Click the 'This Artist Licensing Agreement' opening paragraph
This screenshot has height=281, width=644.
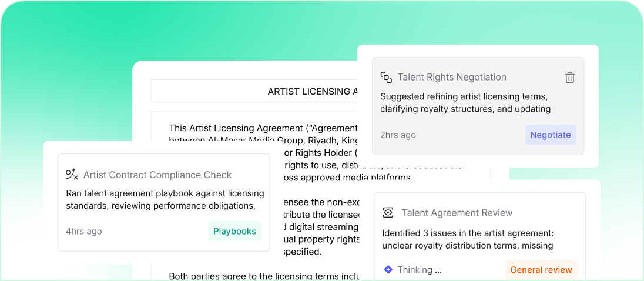[x=263, y=128]
